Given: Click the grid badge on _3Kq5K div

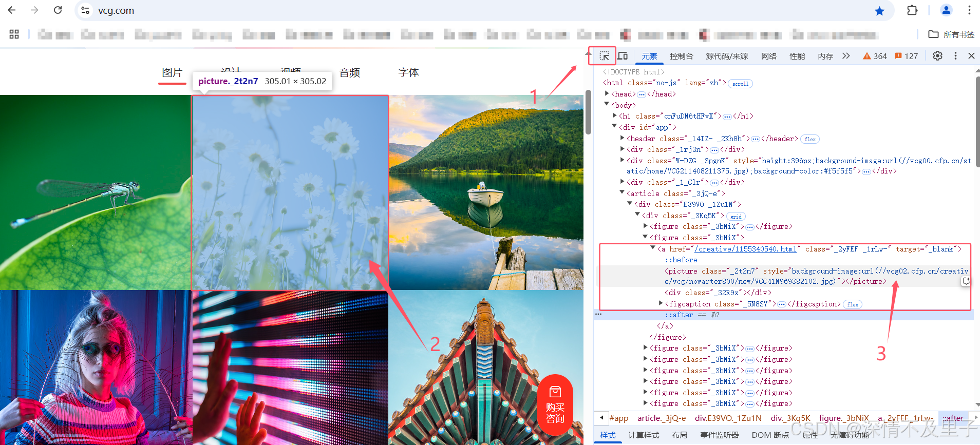Looking at the screenshot, I should pyautogui.click(x=736, y=217).
